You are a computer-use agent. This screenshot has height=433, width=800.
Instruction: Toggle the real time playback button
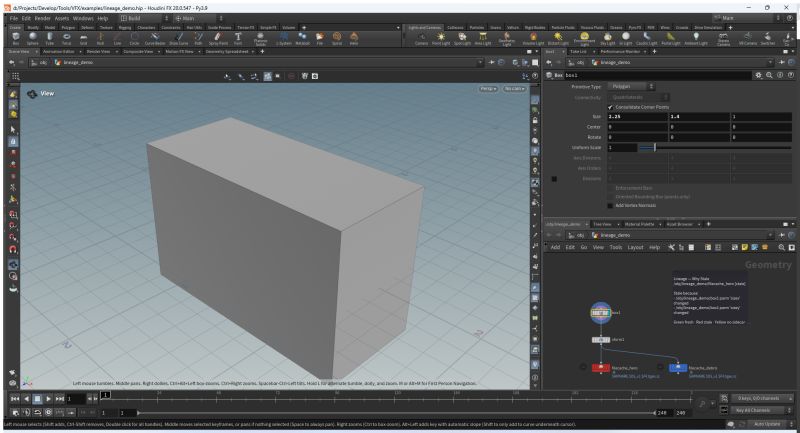(x=48, y=412)
